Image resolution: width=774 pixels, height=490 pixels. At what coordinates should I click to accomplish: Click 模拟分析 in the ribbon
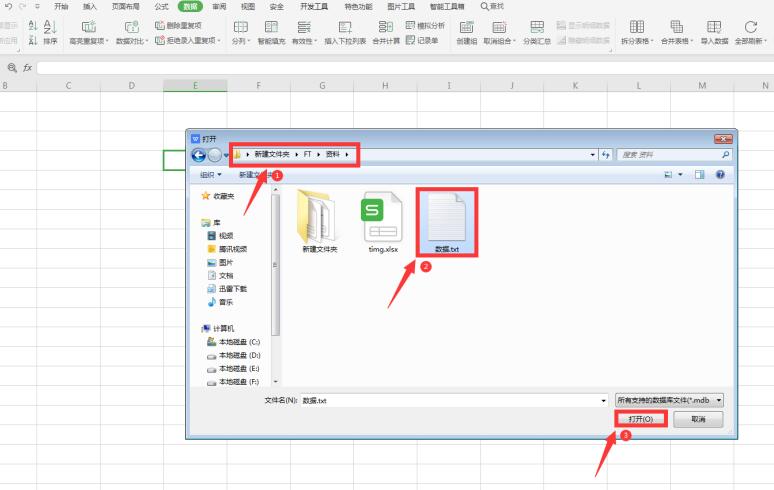click(425, 25)
